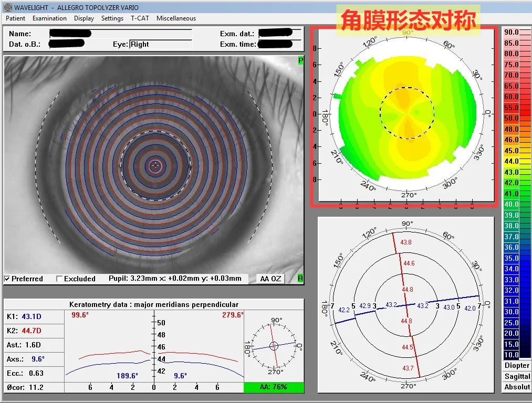Click the K2: 44.7D value

tap(31, 331)
